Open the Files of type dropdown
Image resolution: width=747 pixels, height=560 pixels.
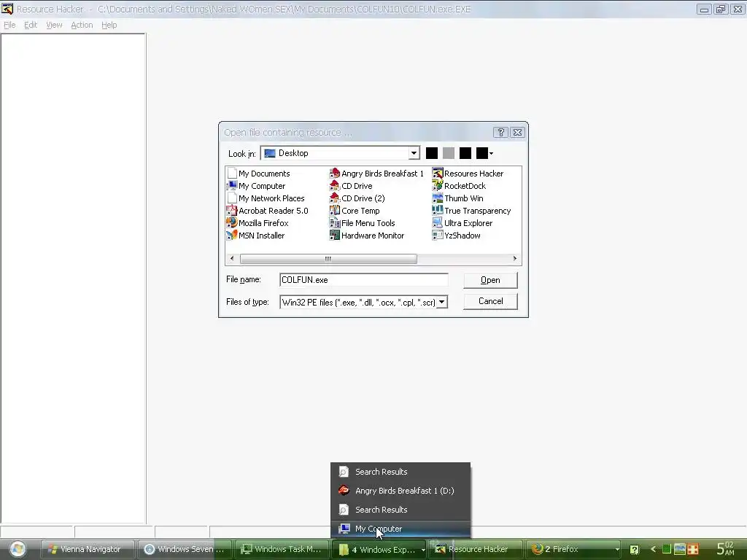(x=442, y=302)
